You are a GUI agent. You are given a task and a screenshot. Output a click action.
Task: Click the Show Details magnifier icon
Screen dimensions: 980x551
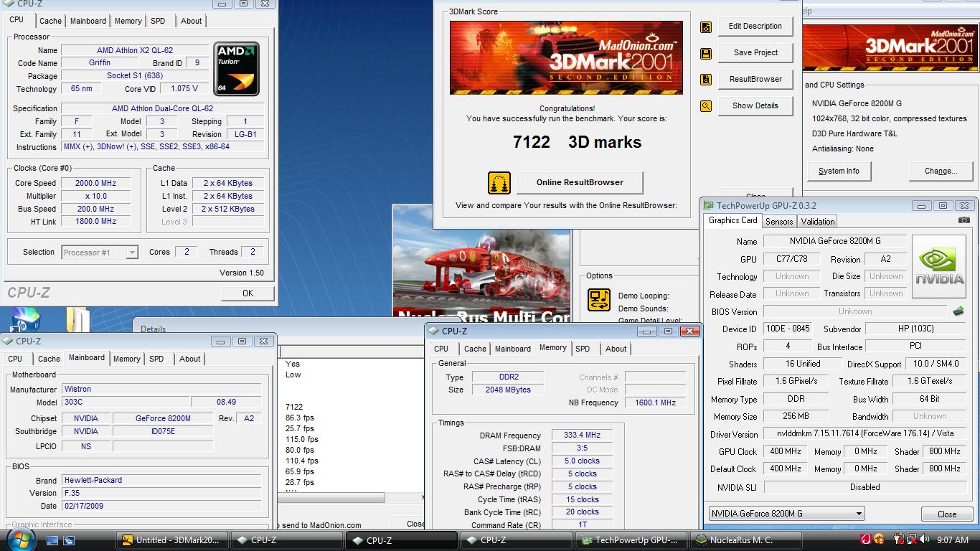click(x=706, y=106)
